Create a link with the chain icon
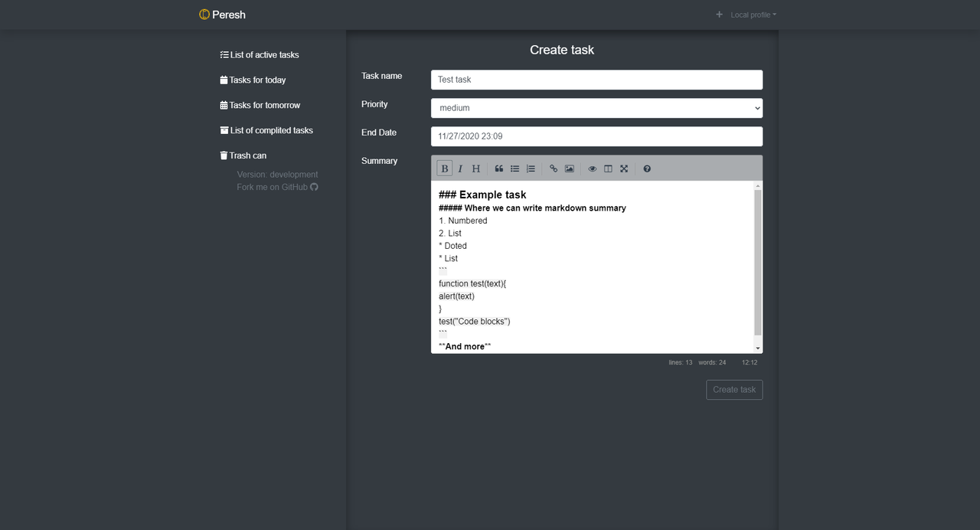 click(x=554, y=168)
